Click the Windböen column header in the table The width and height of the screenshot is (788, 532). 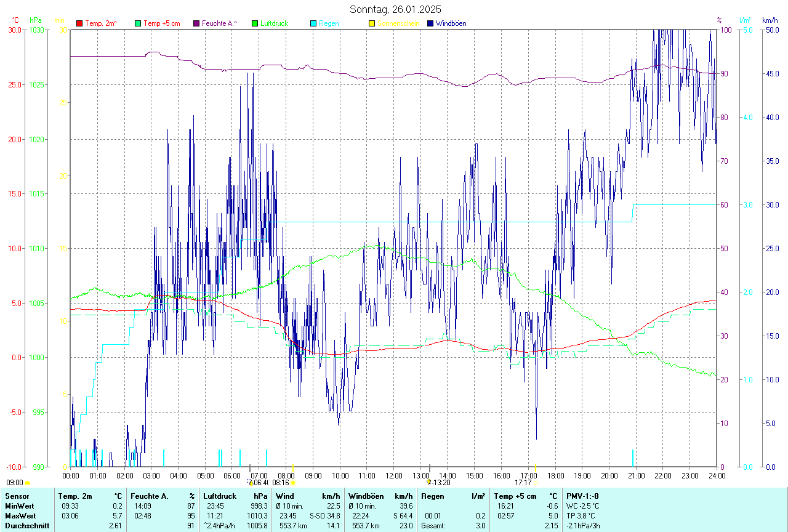click(x=366, y=496)
